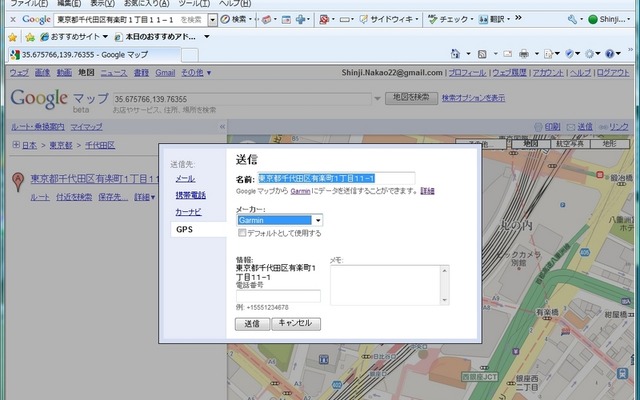Viewport: 640px width, 400px height.
Task: Open the Garmin link in dialog
Action: click(300, 191)
